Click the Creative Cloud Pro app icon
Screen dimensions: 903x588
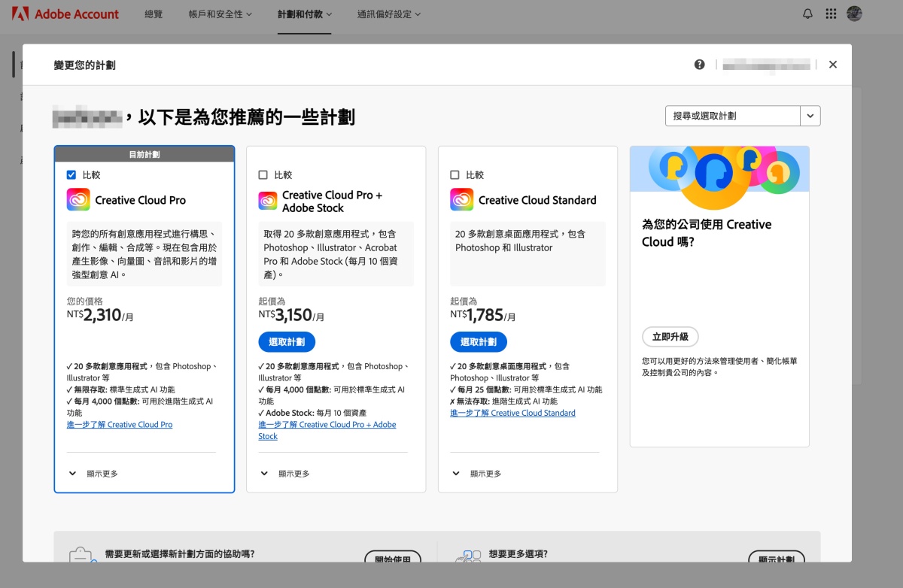pyautogui.click(x=78, y=200)
